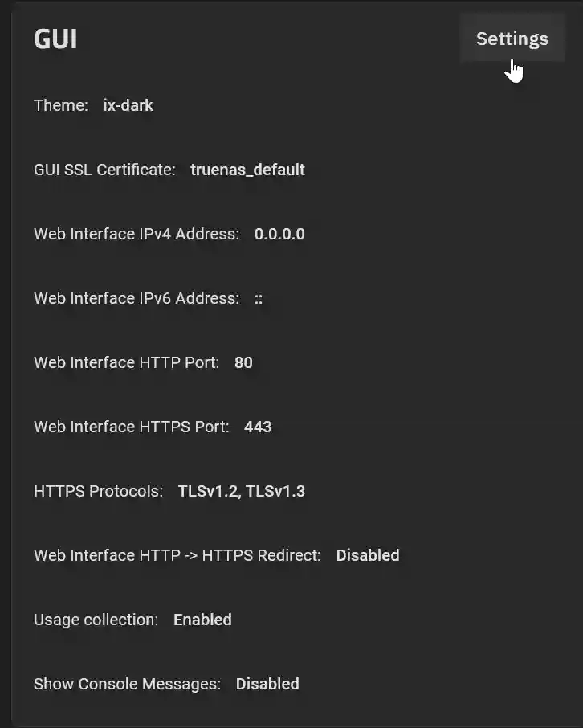Click the Web Interface IPv4 Address label
This screenshot has width=583, height=728.
coord(134,234)
